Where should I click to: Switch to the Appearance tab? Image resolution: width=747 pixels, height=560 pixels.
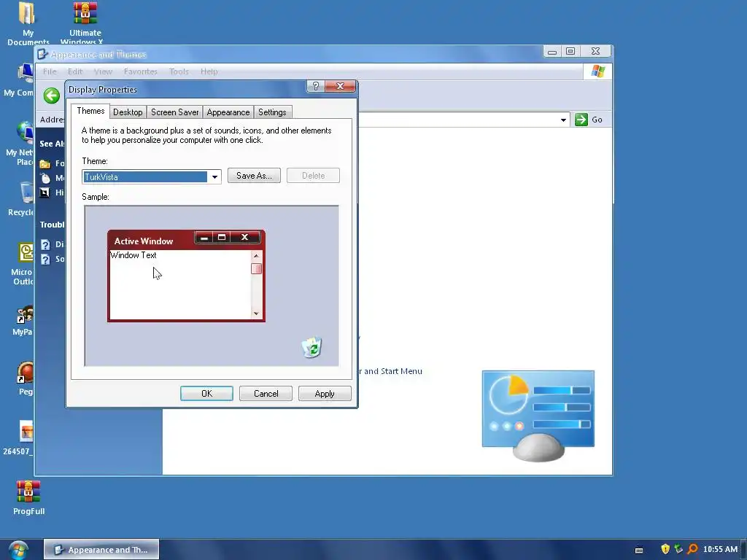pos(228,112)
